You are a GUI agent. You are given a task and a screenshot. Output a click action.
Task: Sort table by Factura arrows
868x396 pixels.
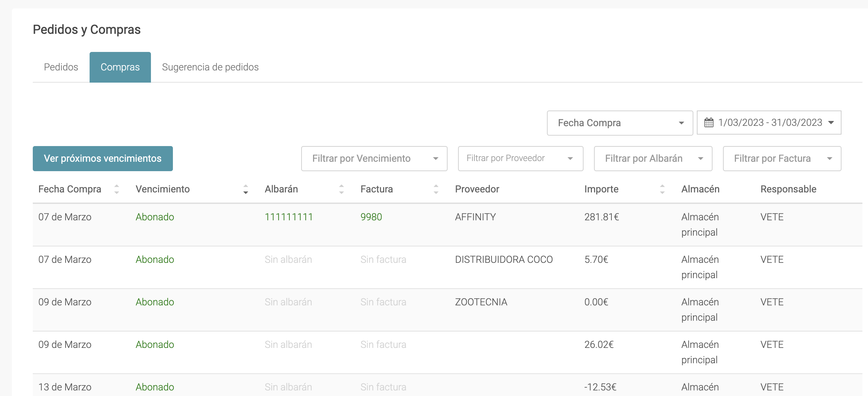pyautogui.click(x=436, y=189)
